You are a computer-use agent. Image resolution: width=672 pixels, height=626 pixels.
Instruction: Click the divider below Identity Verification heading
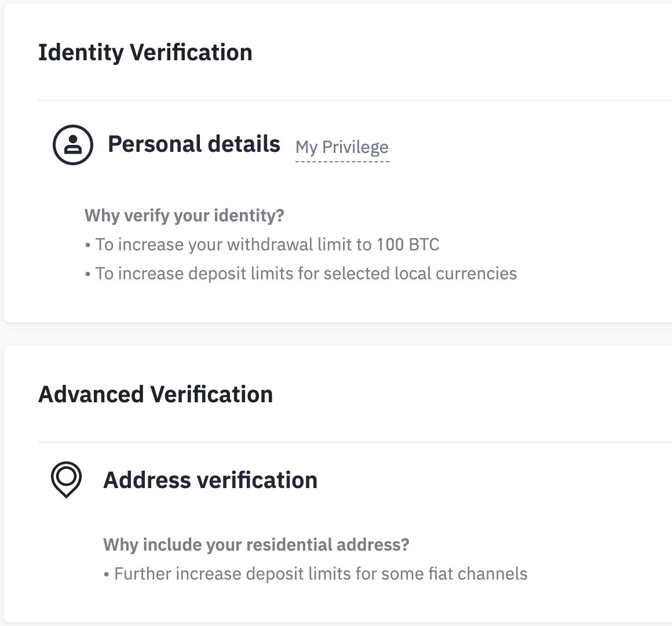click(348, 100)
